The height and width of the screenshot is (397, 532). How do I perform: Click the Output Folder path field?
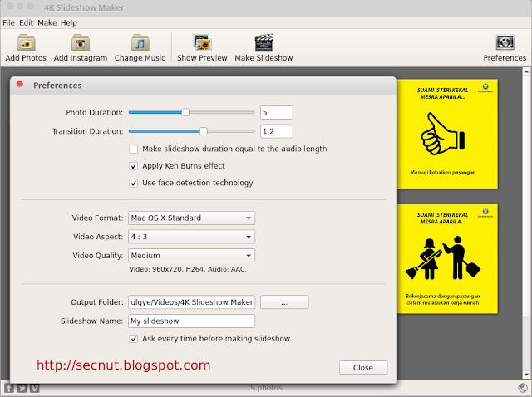[191, 302]
